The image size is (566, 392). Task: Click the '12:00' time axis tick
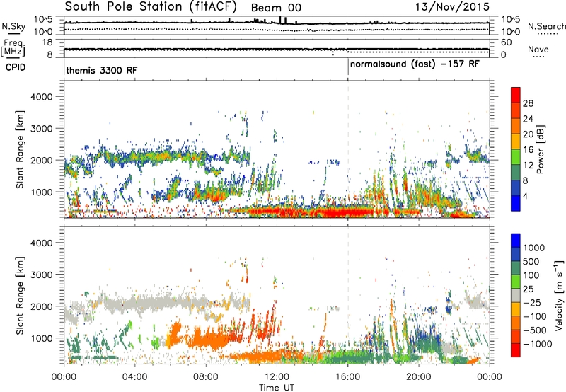pyautogui.click(x=277, y=377)
